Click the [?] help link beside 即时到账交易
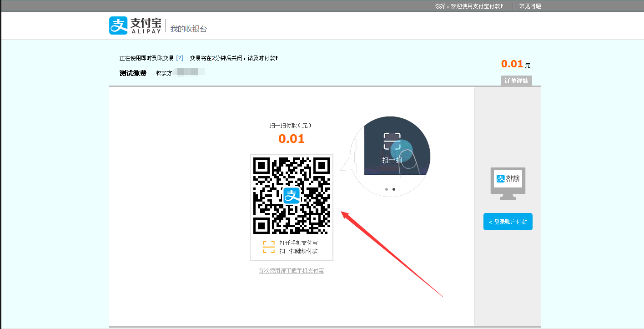Screen dimensions: 644x329 (180, 58)
